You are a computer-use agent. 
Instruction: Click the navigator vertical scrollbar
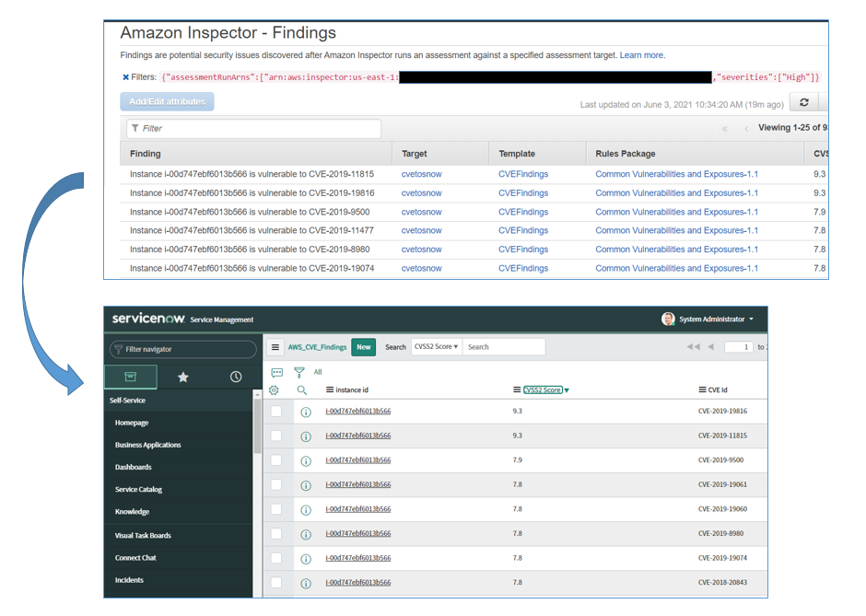pyautogui.click(x=257, y=425)
